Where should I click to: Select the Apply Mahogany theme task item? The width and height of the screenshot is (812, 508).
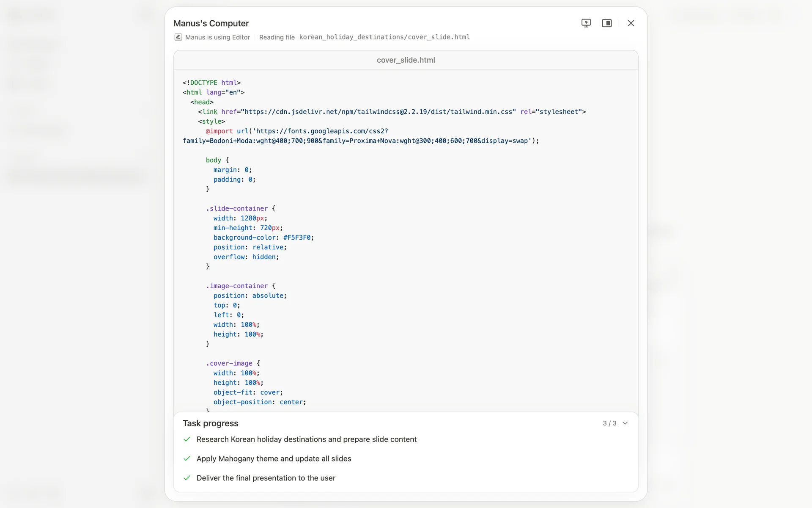tap(274, 458)
